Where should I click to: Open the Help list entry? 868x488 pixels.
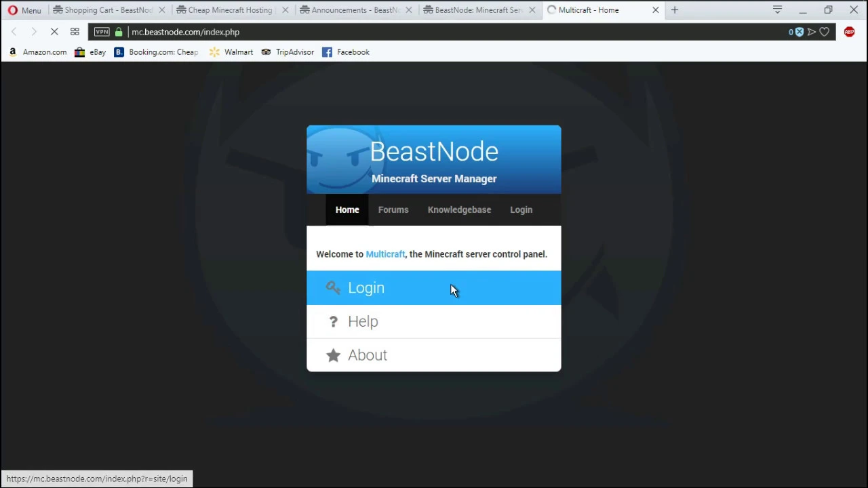click(434, 321)
